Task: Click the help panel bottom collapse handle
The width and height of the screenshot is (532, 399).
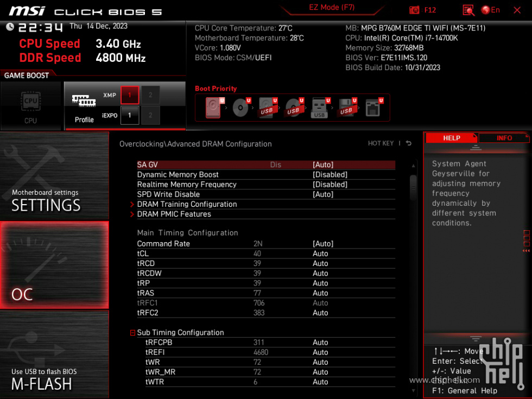Action: (x=476, y=339)
